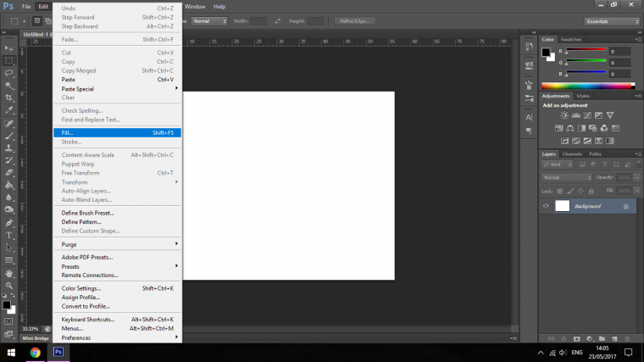This screenshot has height=362, width=644.
Task: Expand the Preferences submenu
Action: 118,337
